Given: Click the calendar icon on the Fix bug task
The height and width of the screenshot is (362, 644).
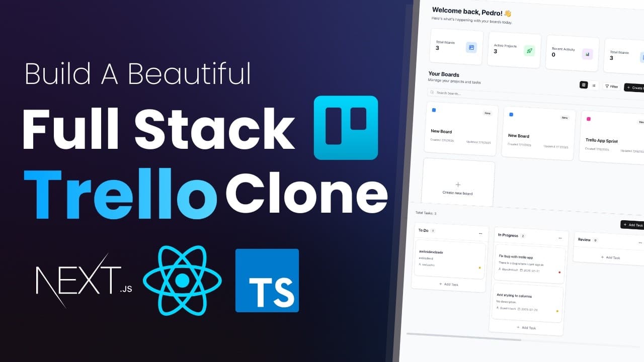Looking at the screenshot, I should (x=521, y=270).
